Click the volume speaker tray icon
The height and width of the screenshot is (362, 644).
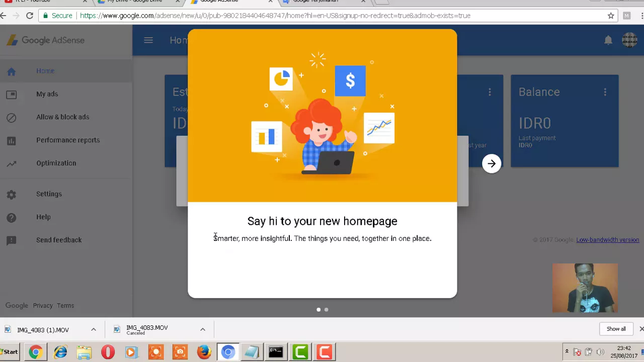coord(600,352)
